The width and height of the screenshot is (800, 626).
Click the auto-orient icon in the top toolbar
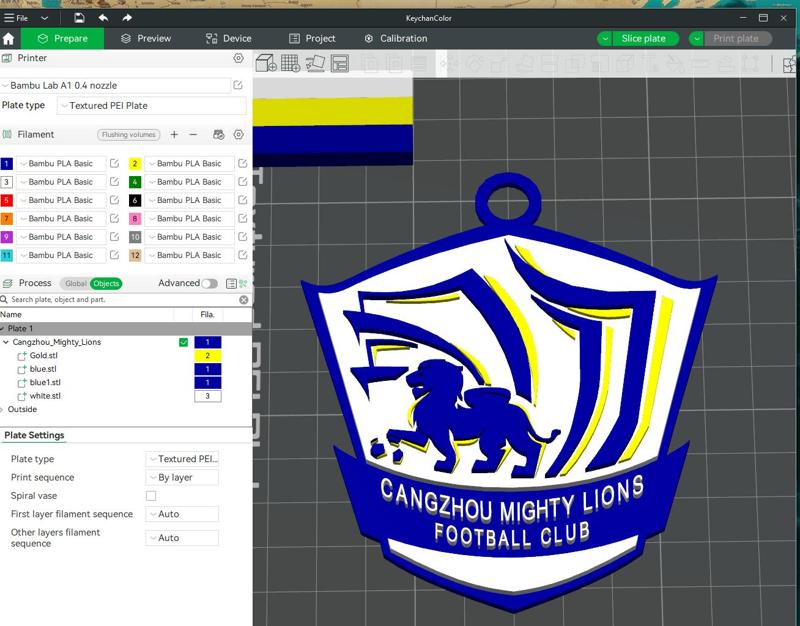tap(314, 62)
